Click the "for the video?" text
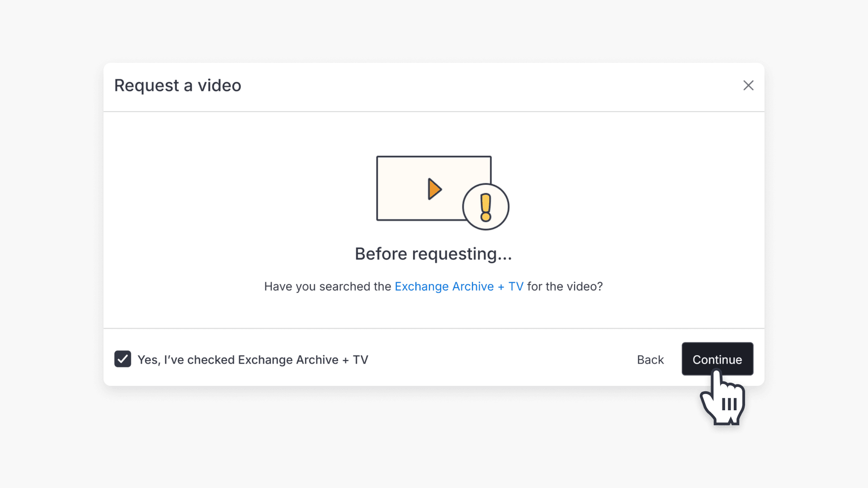Screen dimensions: 868x488 (x=565, y=286)
